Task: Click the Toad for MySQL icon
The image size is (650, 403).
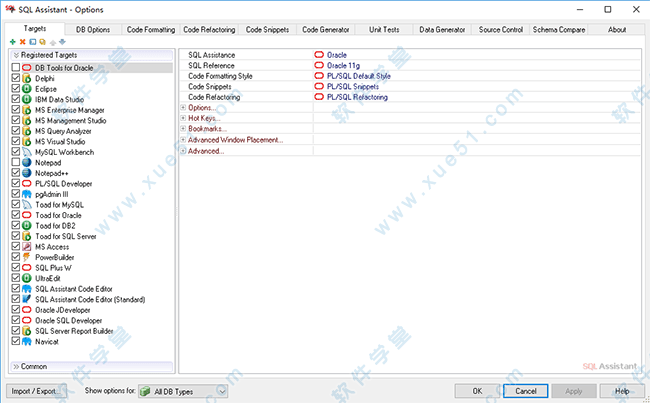Action: click(x=27, y=204)
